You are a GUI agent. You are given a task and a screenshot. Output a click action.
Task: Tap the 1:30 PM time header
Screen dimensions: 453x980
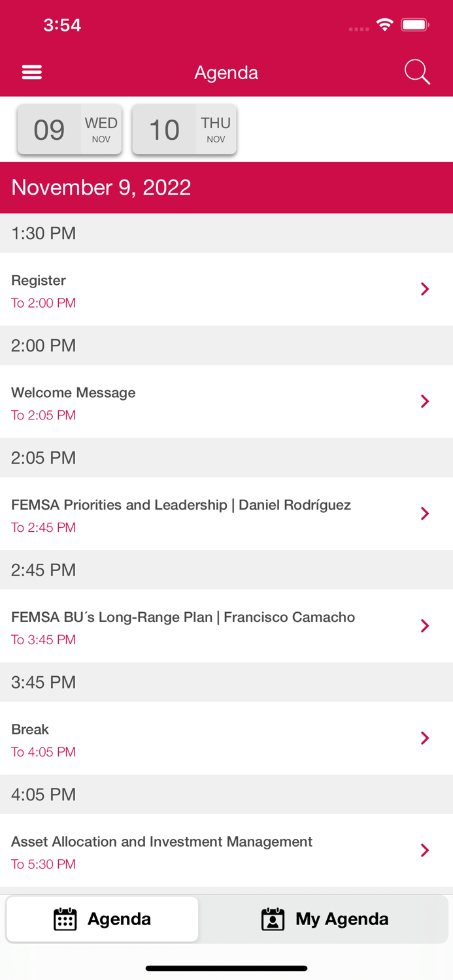click(44, 233)
